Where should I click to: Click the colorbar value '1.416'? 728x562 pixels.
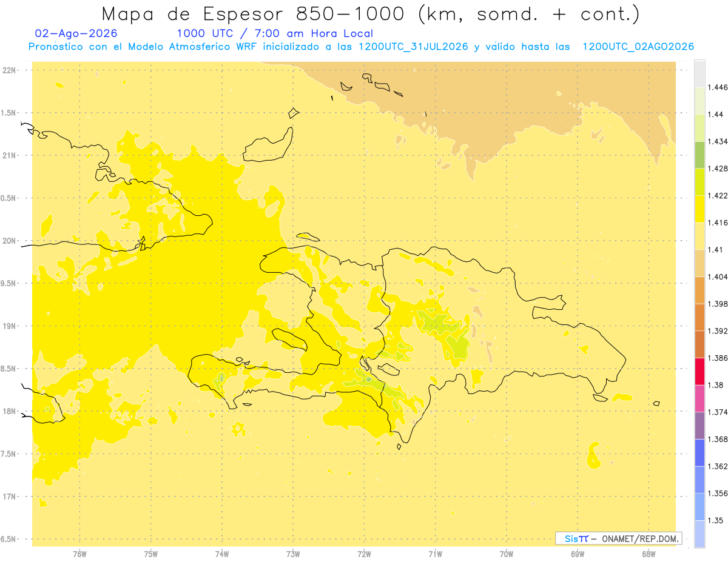[x=718, y=222]
